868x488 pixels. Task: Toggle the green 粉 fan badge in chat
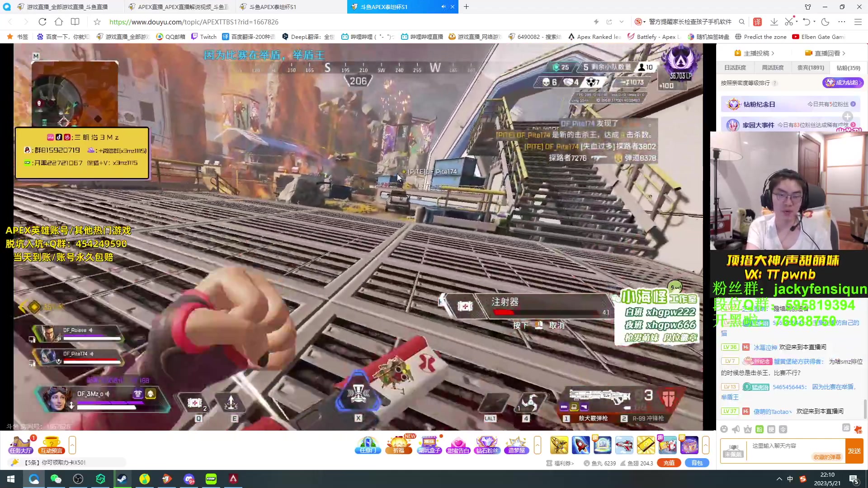click(759, 429)
